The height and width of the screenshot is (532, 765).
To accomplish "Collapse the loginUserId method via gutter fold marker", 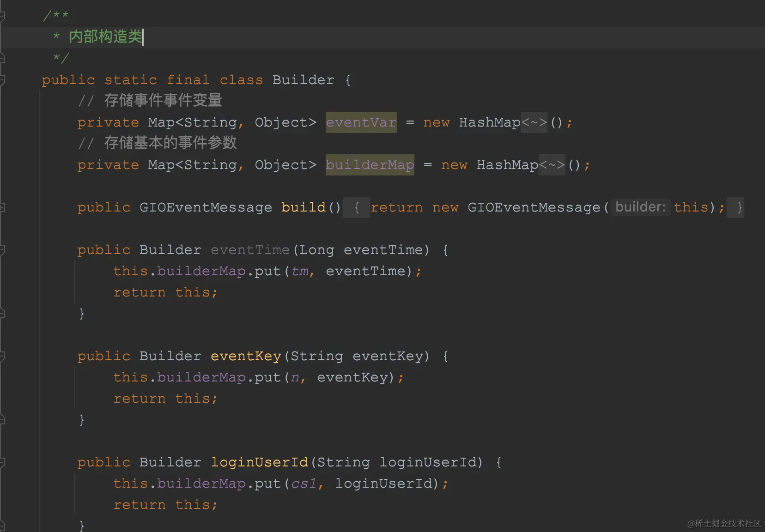I will 2,463.
